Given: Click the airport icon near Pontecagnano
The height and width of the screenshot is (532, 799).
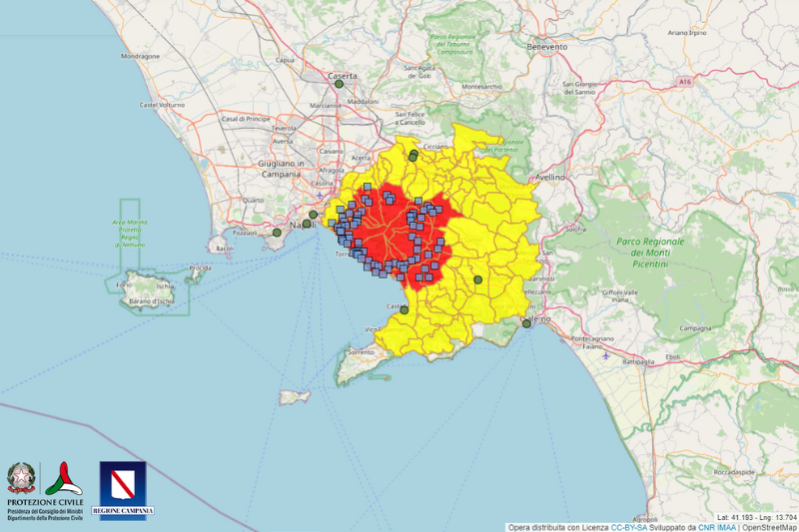Looking at the screenshot, I should [606, 353].
